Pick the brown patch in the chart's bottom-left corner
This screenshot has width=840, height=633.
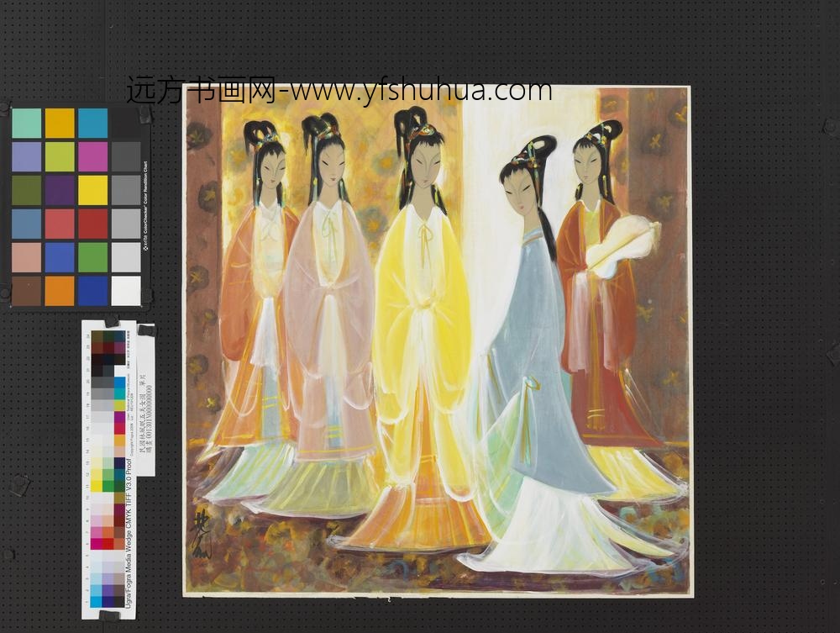[x=27, y=290]
